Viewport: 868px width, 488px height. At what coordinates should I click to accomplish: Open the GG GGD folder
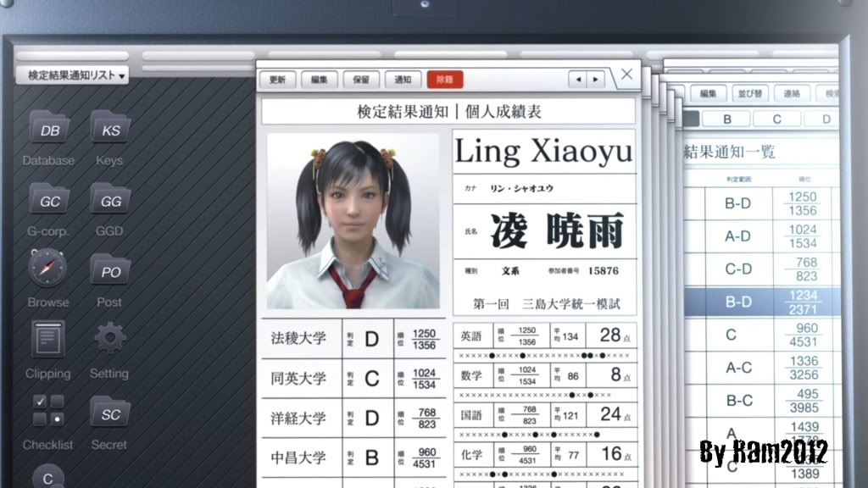tap(110, 198)
